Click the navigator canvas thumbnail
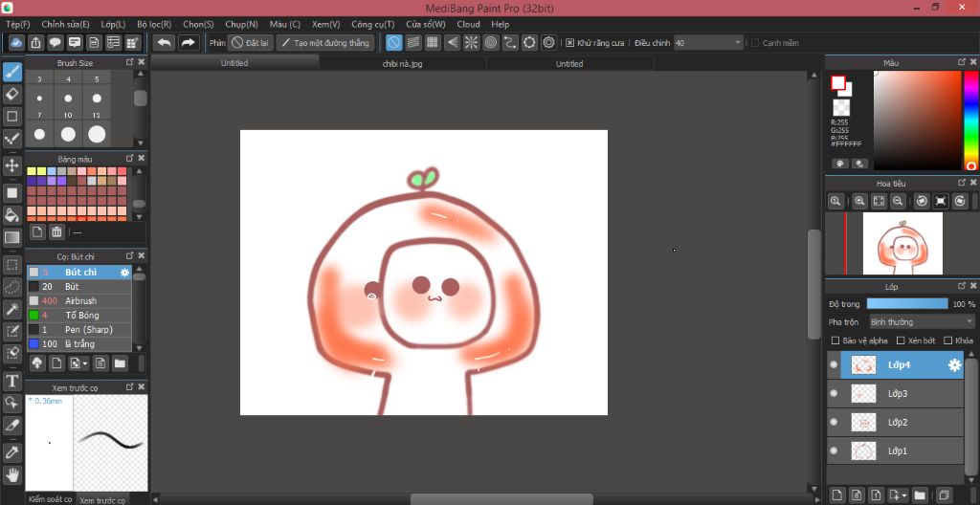 902,243
